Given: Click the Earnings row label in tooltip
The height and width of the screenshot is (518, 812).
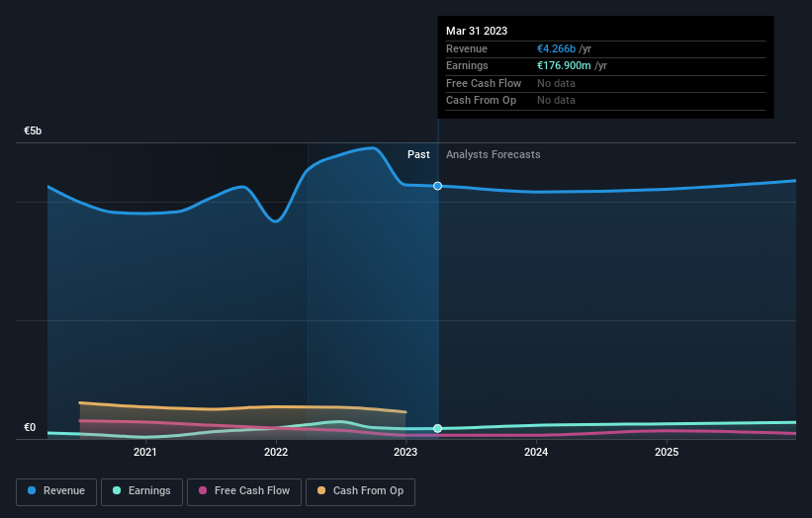Looking at the screenshot, I should [x=467, y=65].
